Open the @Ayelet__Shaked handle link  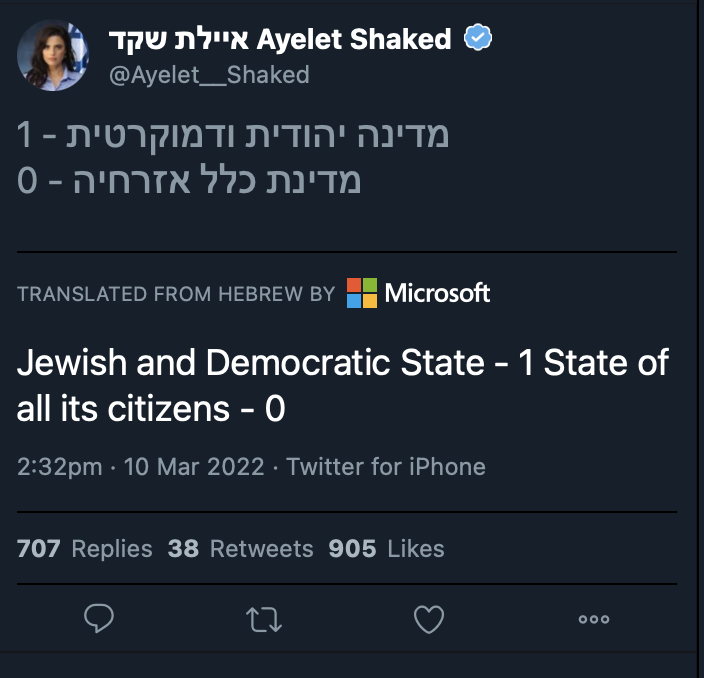tap(207, 74)
